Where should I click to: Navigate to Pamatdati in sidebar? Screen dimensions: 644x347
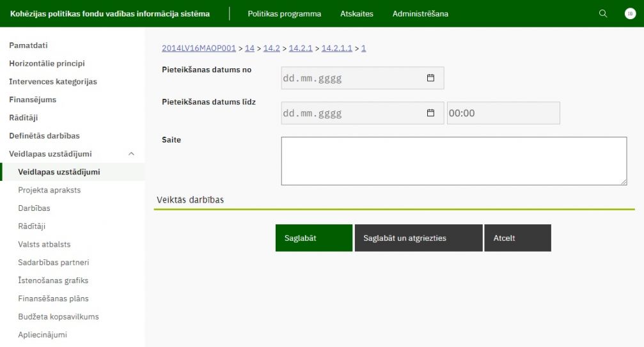(28, 45)
